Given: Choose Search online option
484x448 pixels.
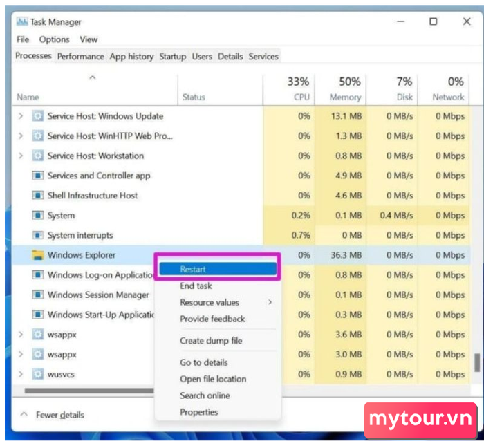Looking at the screenshot, I should pos(205,395).
